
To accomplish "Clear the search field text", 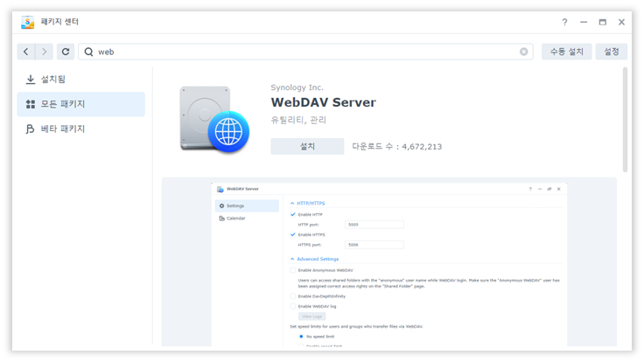I will [x=523, y=52].
